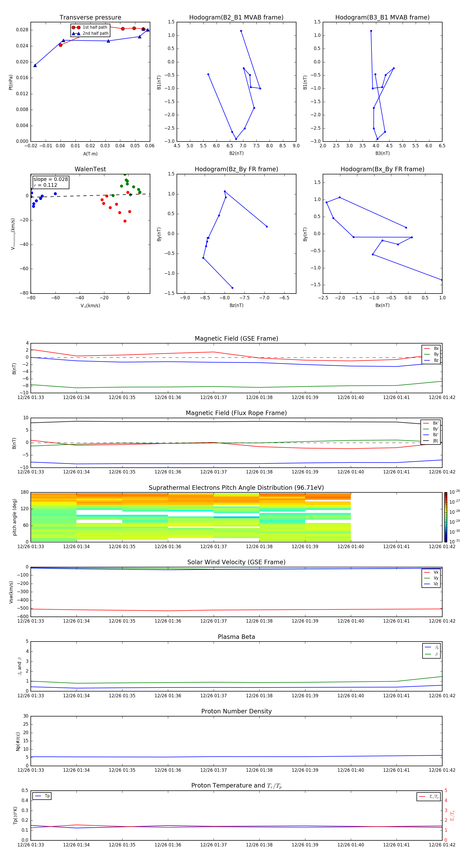The height and width of the screenshot is (868, 473).
Task: Click the 'Plasma Beta' plot title
Action: 236,637
